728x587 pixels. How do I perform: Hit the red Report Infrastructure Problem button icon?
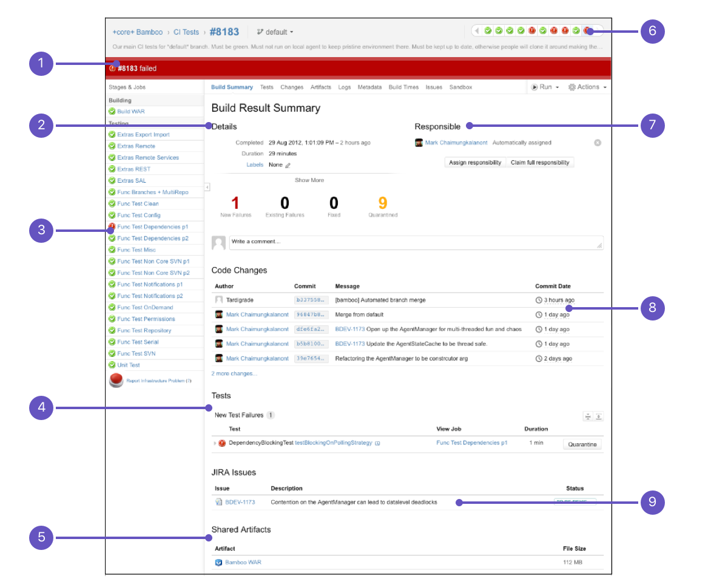click(116, 381)
